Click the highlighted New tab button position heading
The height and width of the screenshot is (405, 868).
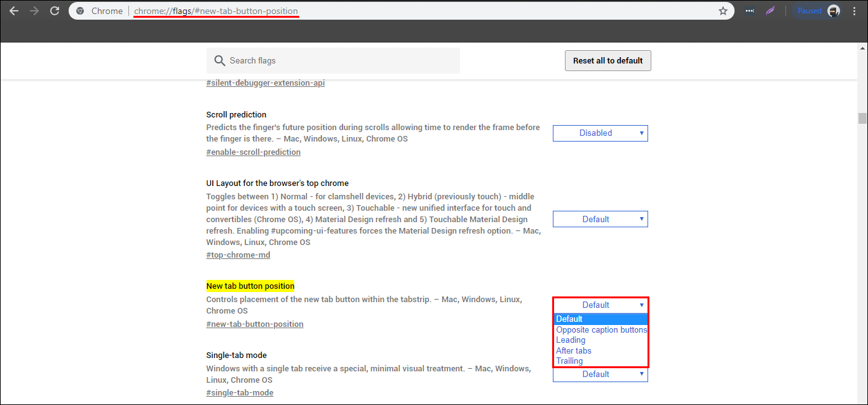[250, 286]
